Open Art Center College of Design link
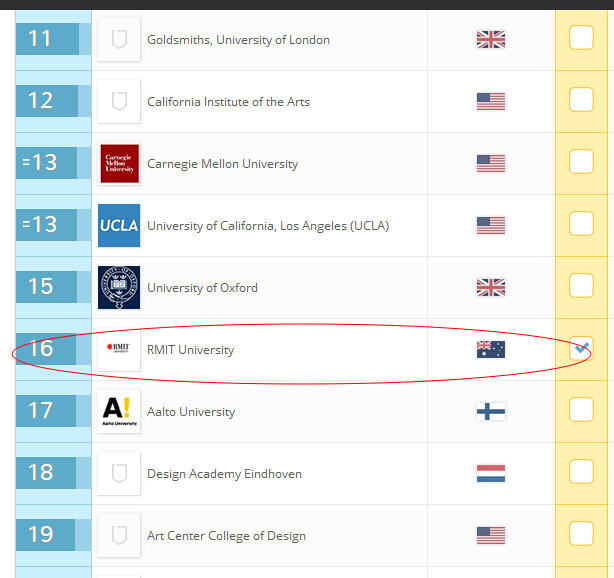 point(226,536)
